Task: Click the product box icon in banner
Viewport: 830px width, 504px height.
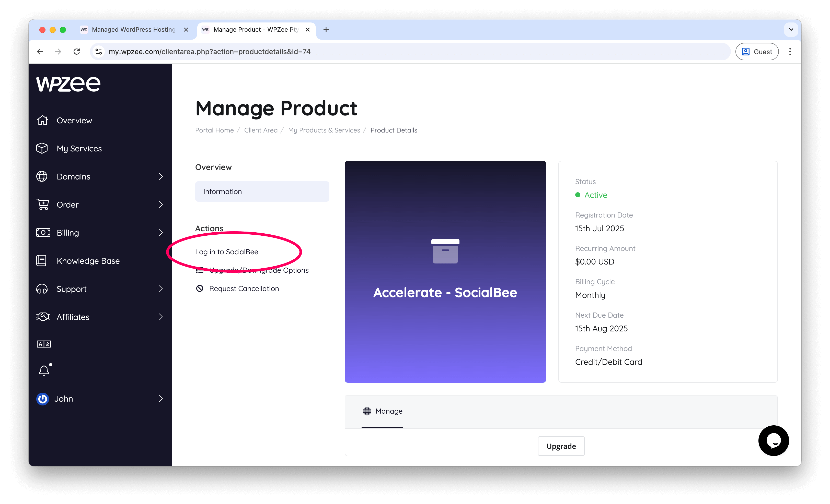Action: (x=445, y=251)
